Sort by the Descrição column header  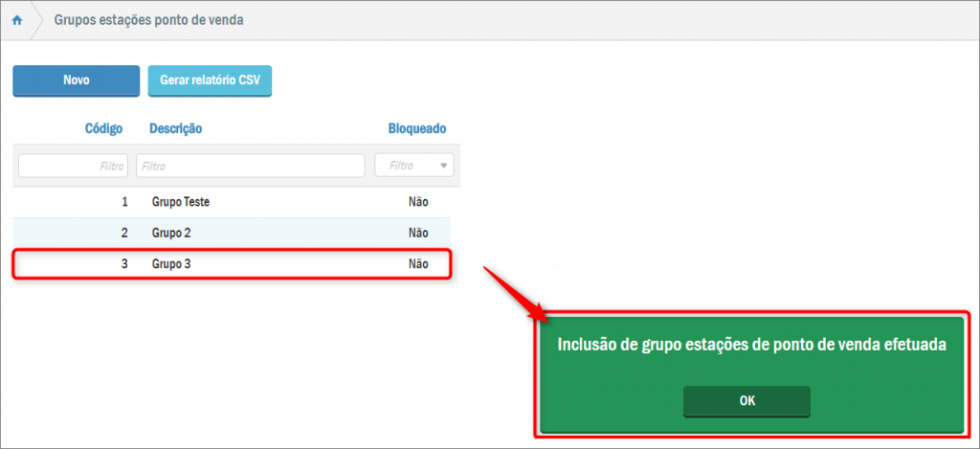coord(175,128)
